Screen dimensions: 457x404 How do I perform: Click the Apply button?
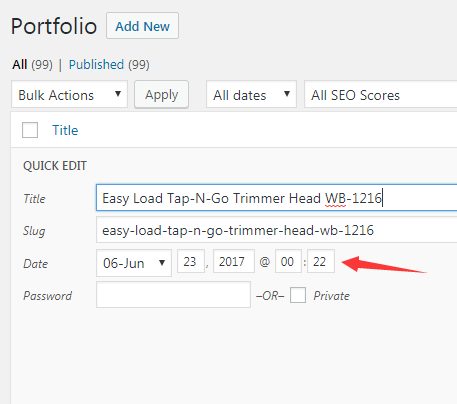tap(161, 94)
